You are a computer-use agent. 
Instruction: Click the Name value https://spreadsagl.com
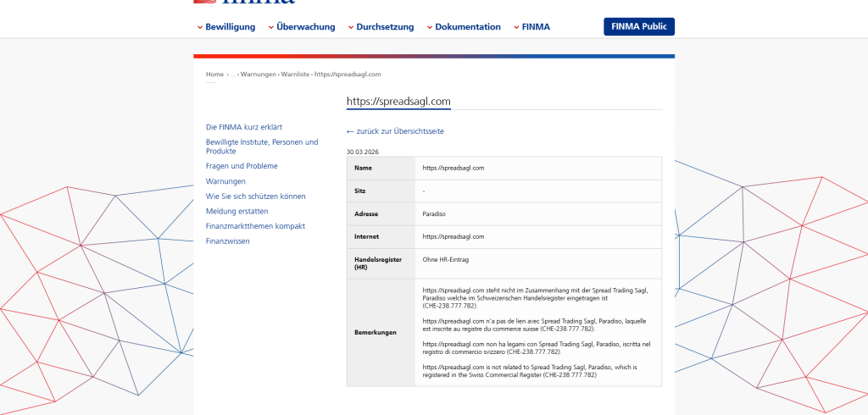[x=453, y=168]
